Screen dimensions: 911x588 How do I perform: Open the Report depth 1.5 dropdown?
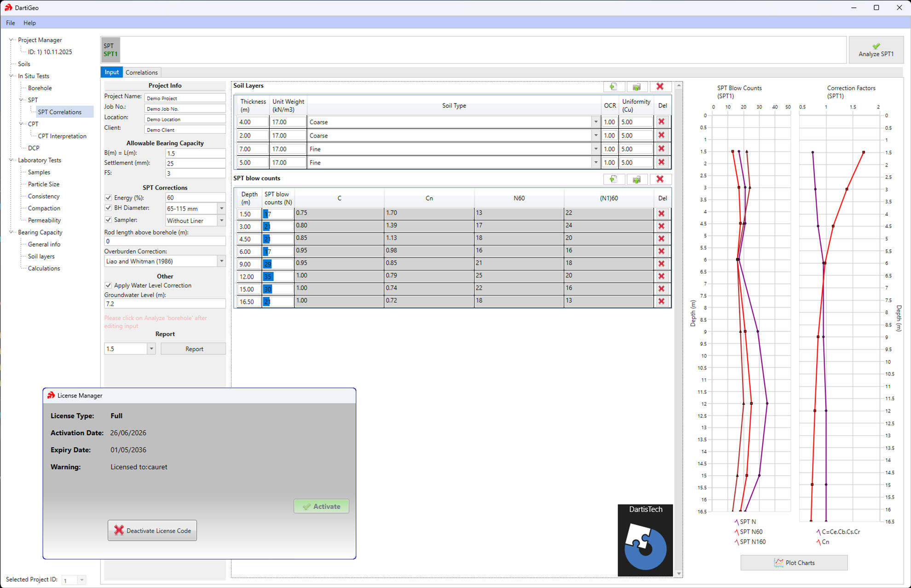[151, 349]
